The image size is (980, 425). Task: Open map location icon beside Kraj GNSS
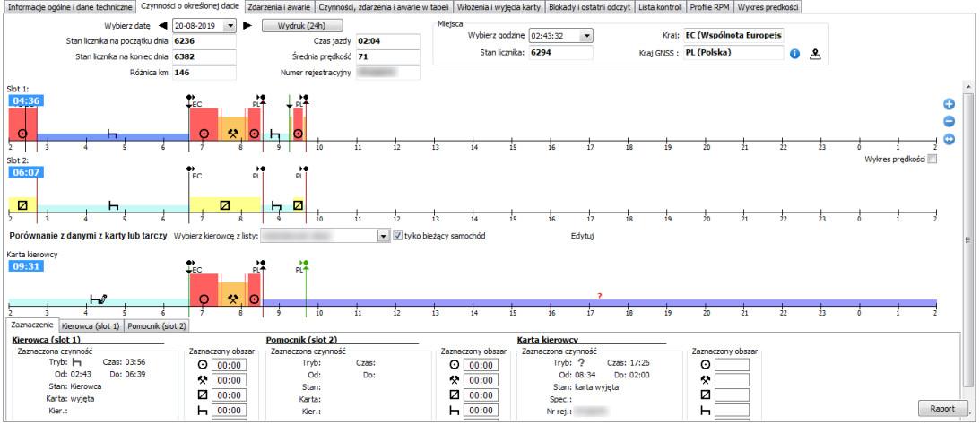[815, 54]
